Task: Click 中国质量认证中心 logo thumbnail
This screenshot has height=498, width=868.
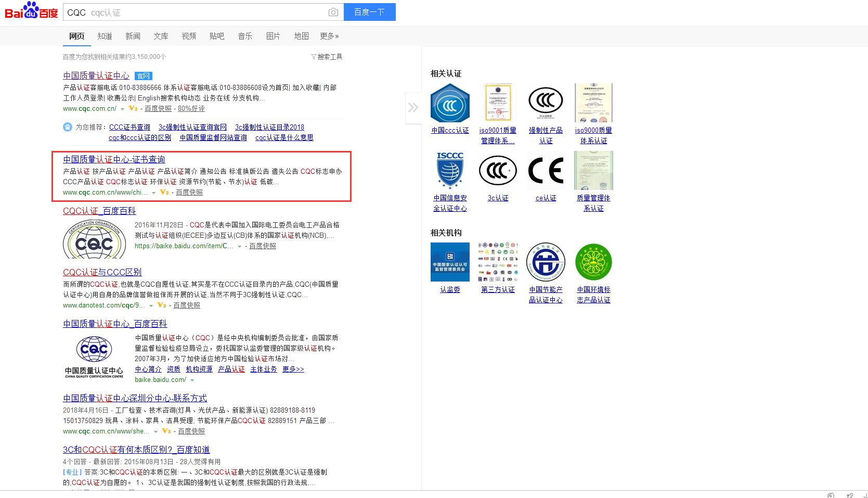Action: 94,356
